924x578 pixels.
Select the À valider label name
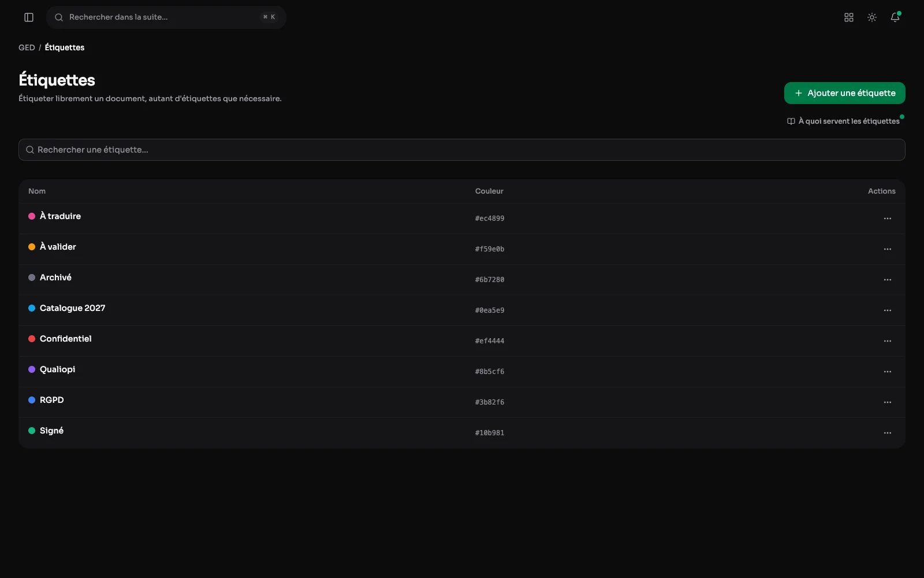click(58, 247)
